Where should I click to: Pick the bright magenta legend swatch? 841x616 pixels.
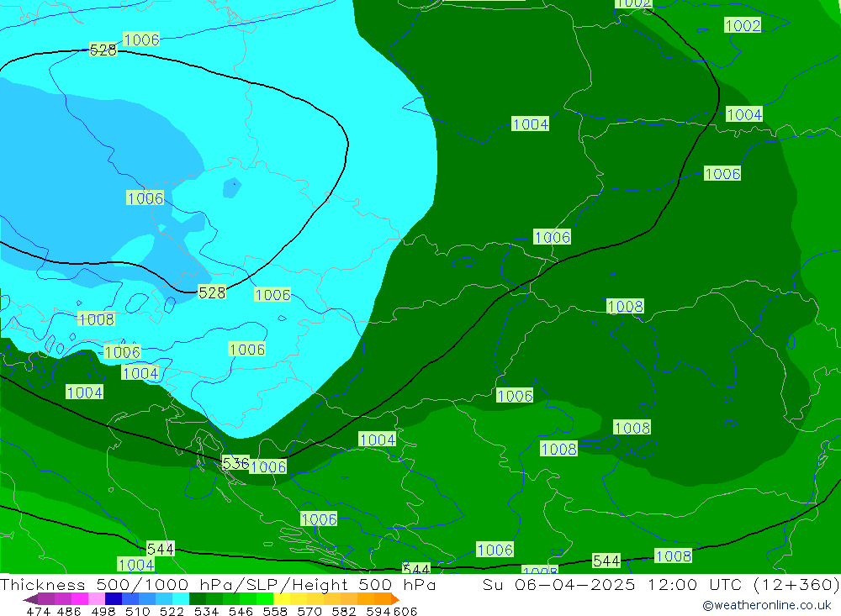point(79,599)
